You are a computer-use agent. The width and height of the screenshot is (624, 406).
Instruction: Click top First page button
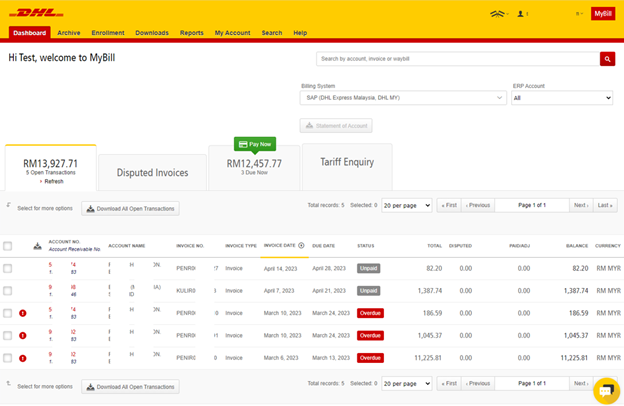[449, 205]
